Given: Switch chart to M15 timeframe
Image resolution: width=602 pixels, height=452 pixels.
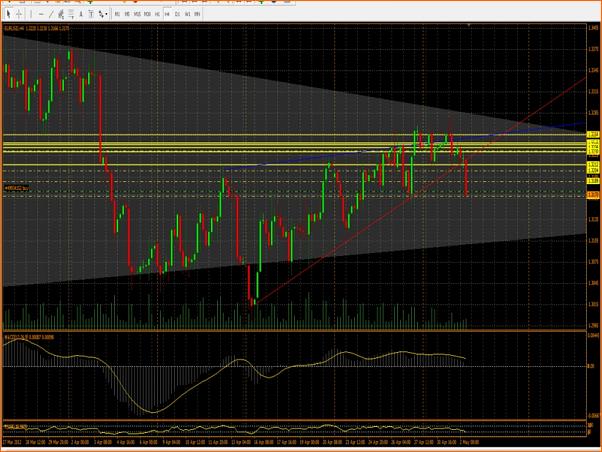Looking at the screenshot, I should 137,14.
